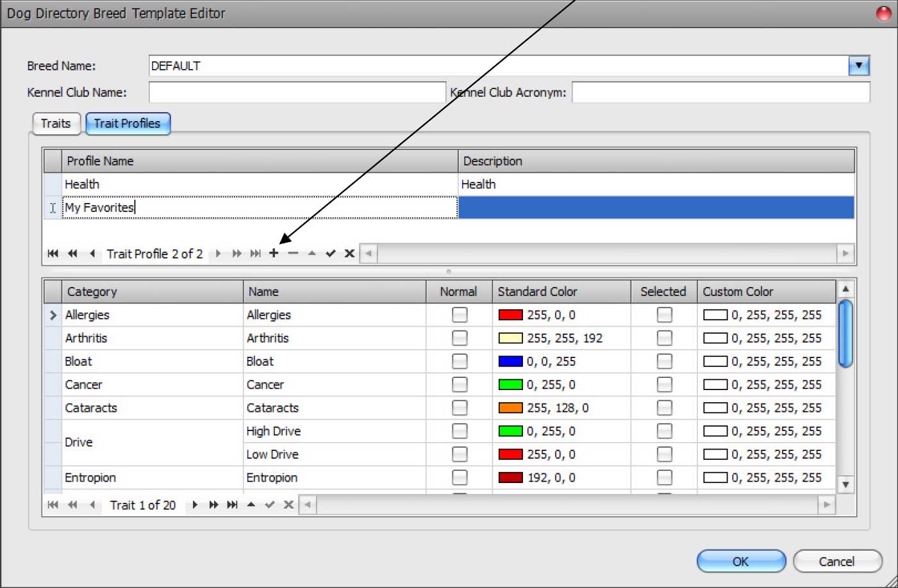Add a new trait profile with the plus icon
898x588 pixels.
(274, 253)
